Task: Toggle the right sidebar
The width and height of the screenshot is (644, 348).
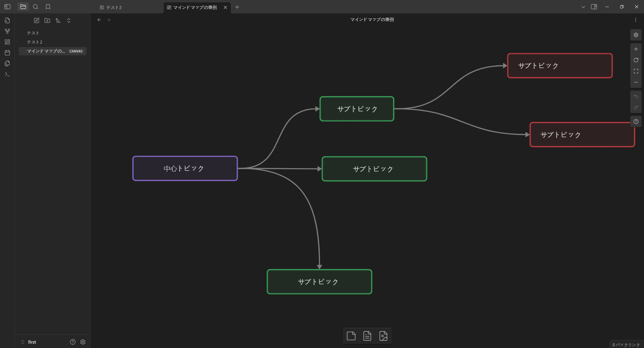Action: [594, 7]
